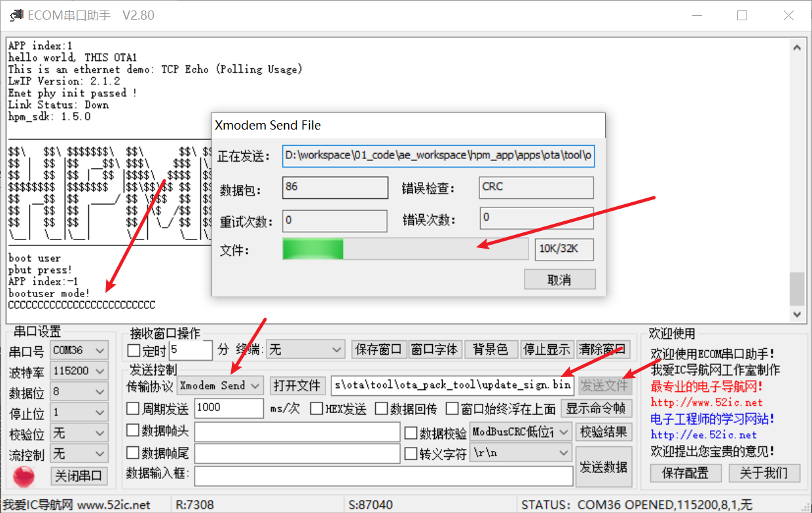This screenshot has height=513, width=812.
Task: Click the scrollbar down arrow in receive window
Action: click(x=796, y=313)
